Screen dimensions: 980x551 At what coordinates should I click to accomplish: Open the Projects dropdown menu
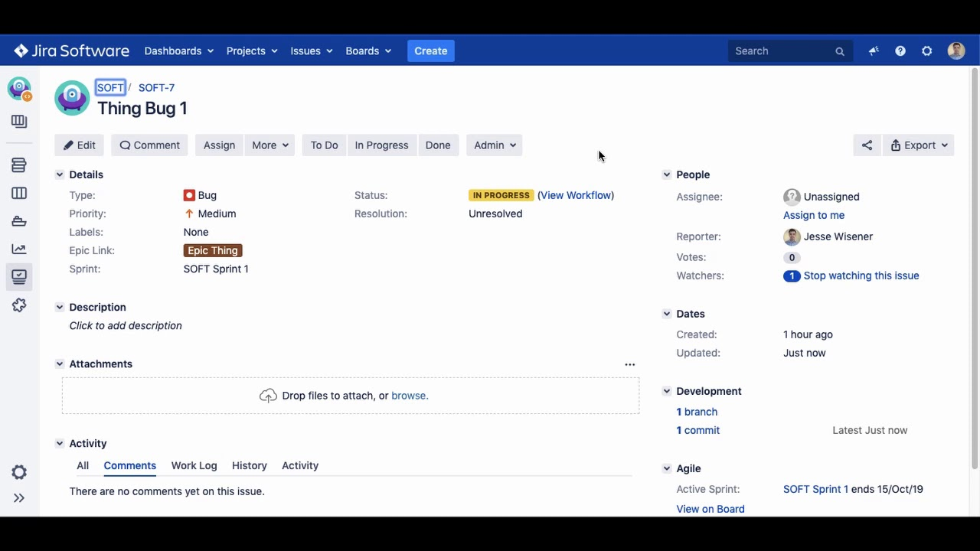pyautogui.click(x=252, y=51)
